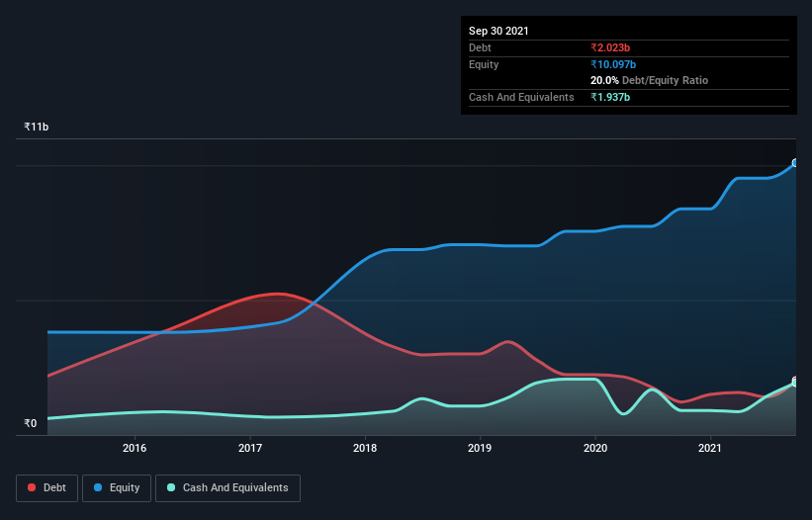Click the ₹10.097b equity value

(613, 64)
